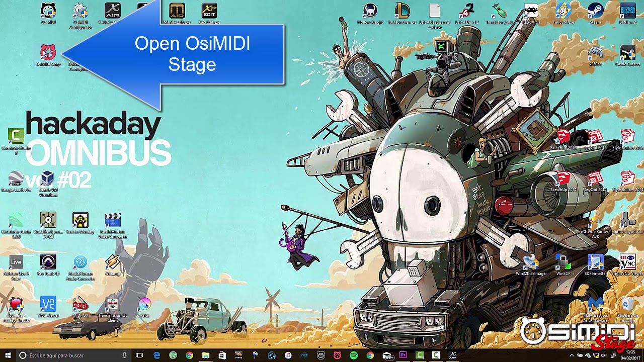This screenshot has height=362, width=644.
Task: Focus the 'Escribe aquí para buscar' search box
Action: (x=74, y=355)
